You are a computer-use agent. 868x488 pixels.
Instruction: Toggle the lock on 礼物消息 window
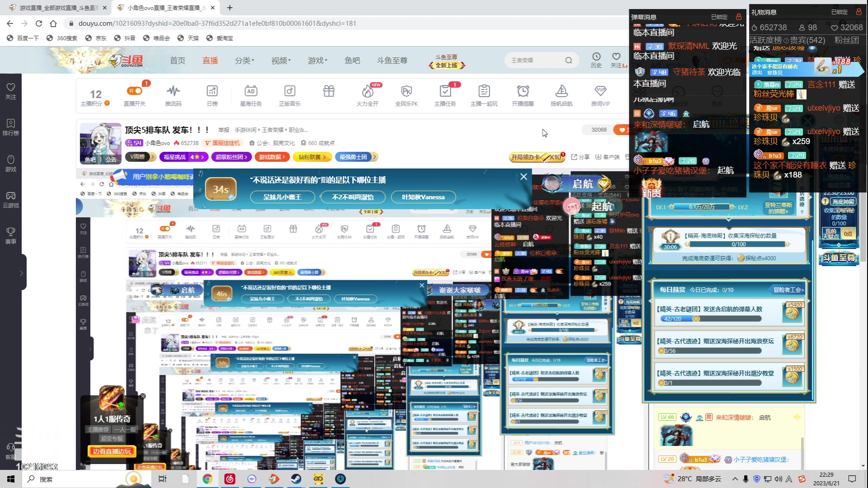859,12
